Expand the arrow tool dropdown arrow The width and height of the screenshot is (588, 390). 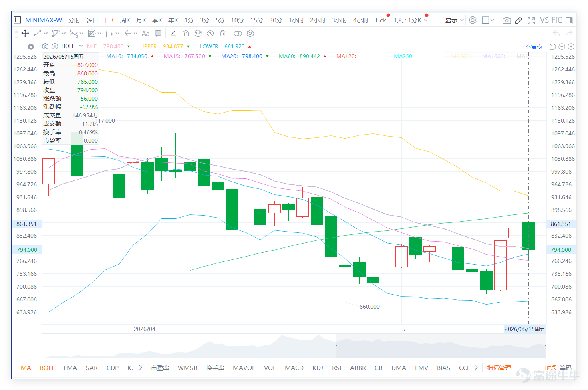pyautogui.click(x=135, y=34)
